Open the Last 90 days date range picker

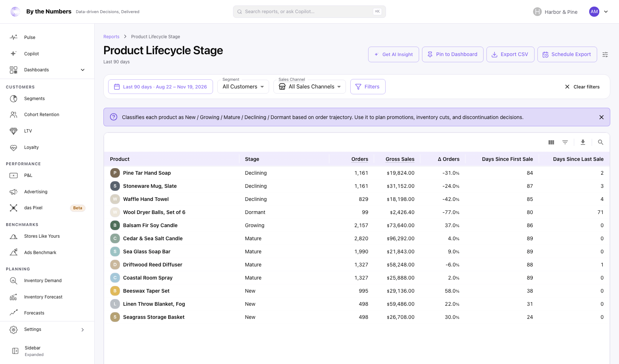[161, 87]
